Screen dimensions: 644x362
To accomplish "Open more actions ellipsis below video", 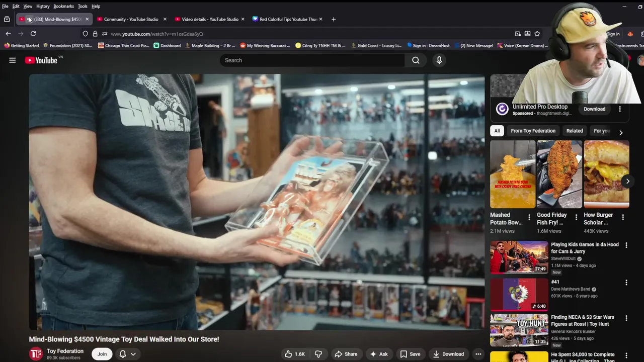I will coord(478,354).
